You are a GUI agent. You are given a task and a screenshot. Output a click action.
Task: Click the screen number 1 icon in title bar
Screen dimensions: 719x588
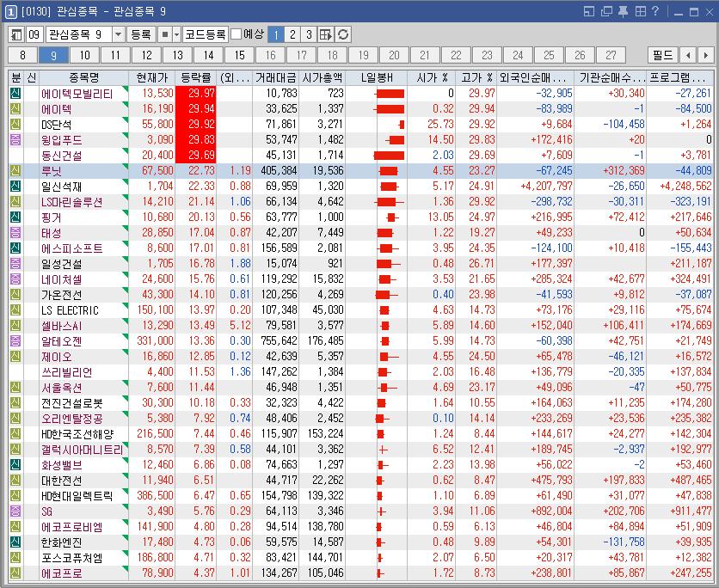click(10, 11)
